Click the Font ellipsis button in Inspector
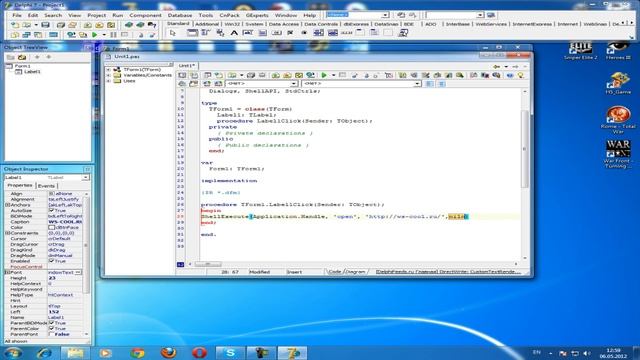Screen dimensions: 640x360 78,272
